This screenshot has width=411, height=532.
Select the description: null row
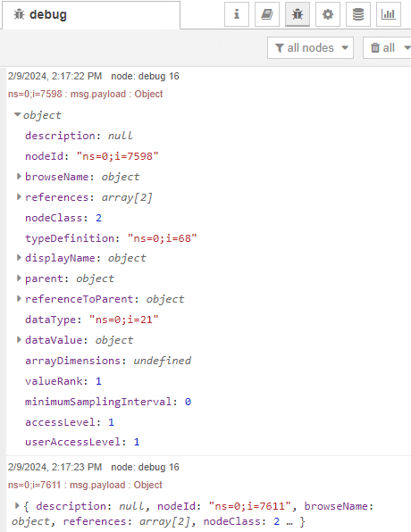[x=79, y=136]
